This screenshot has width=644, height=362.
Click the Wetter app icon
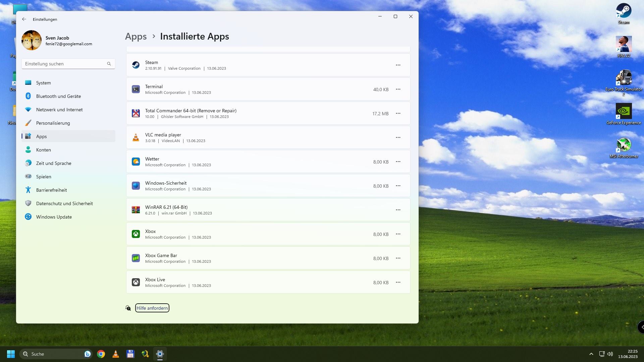click(x=136, y=162)
